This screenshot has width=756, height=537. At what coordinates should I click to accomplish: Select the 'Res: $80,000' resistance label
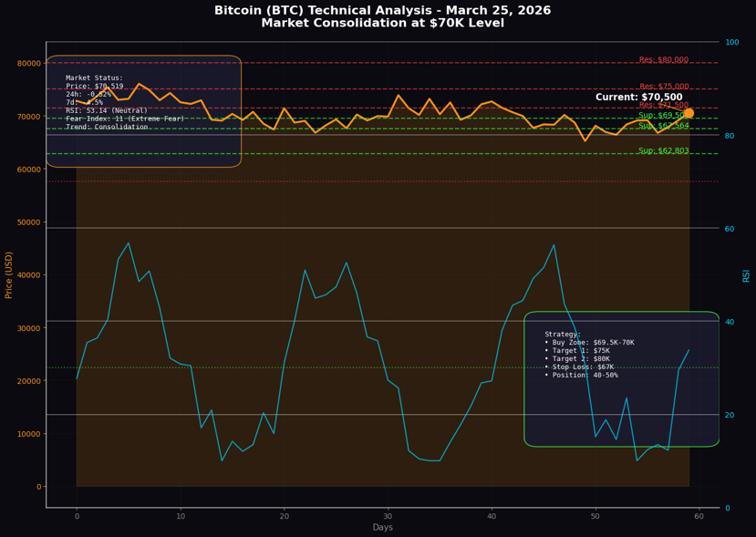coord(664,60)
